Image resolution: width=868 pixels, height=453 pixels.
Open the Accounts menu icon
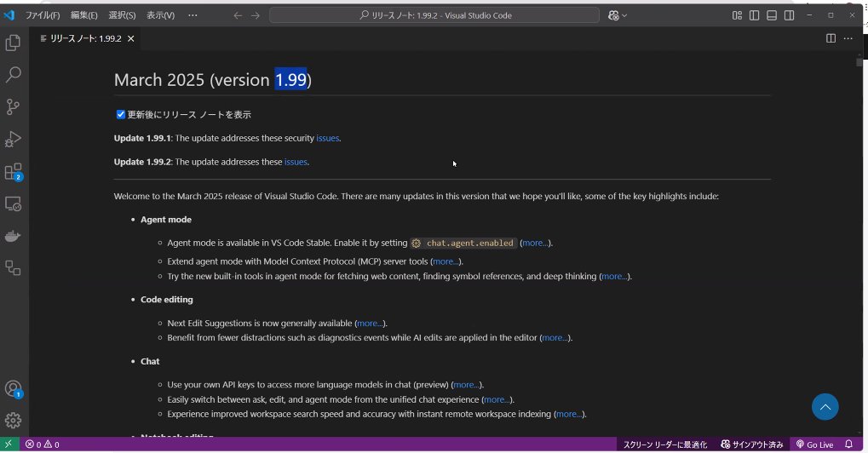click(13, 389)
